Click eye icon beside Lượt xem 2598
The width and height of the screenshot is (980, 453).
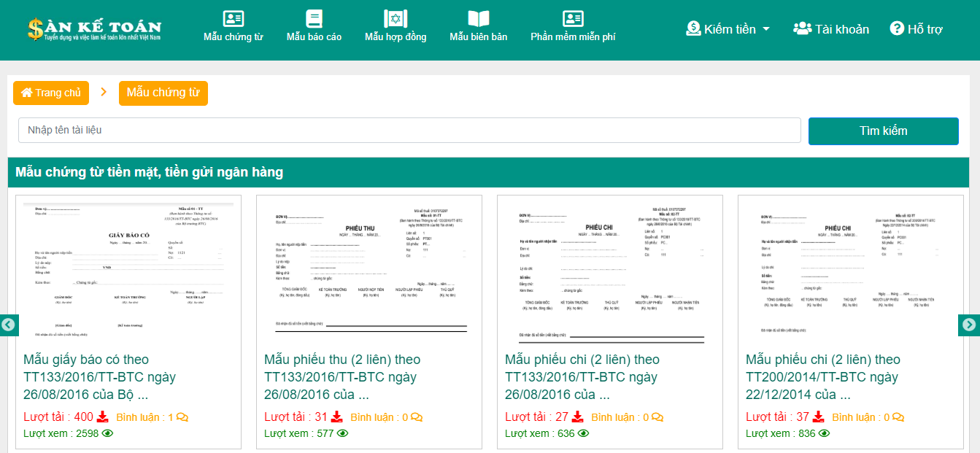click(107, 433)
